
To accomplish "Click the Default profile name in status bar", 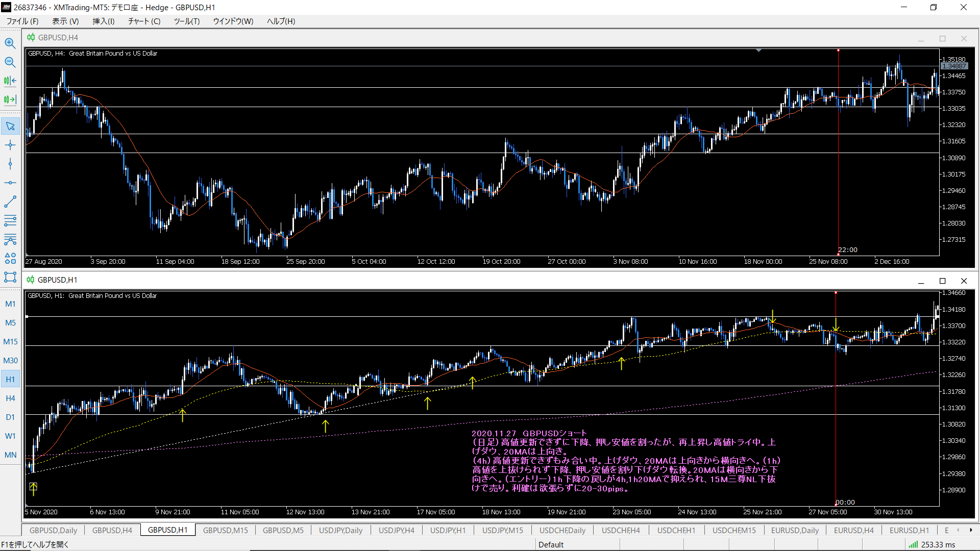I will (x=551, y=544).
